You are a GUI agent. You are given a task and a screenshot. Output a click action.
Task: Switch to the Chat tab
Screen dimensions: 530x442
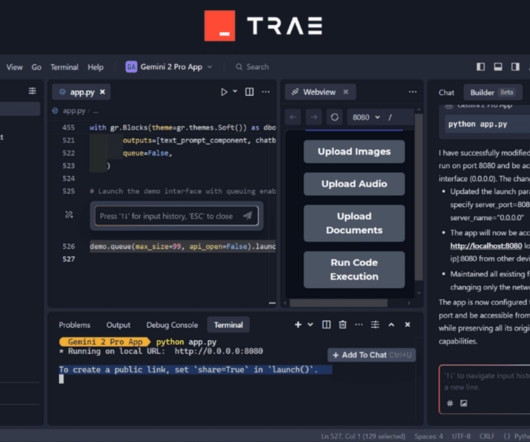(x=446, y=93)
